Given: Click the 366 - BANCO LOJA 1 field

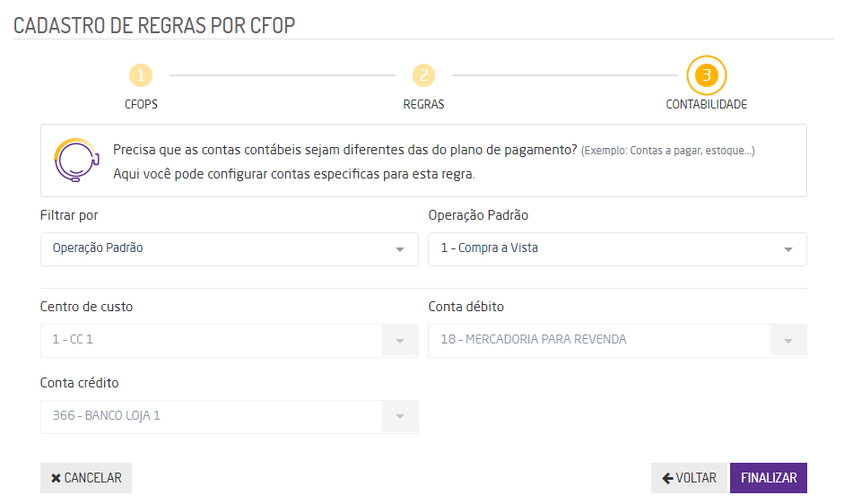Looking at the screenshot, I should [x=211, y=417].
